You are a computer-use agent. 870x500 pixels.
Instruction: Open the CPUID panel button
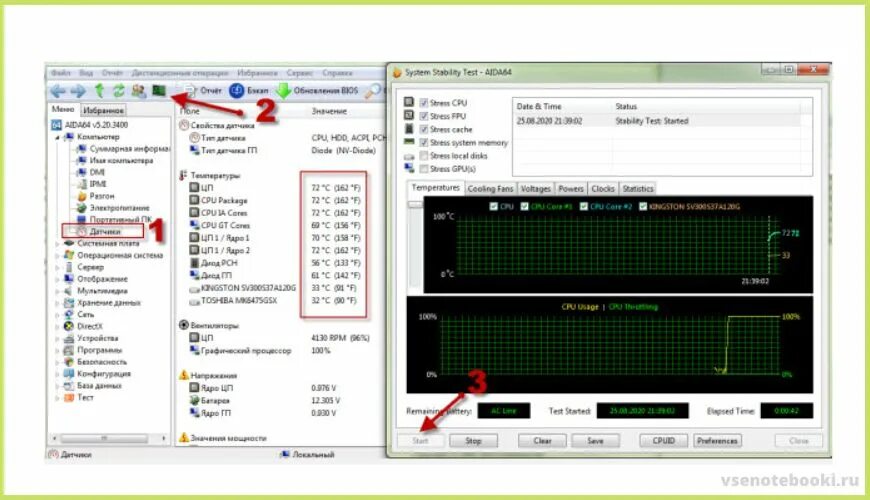click(x=664, y=441)
